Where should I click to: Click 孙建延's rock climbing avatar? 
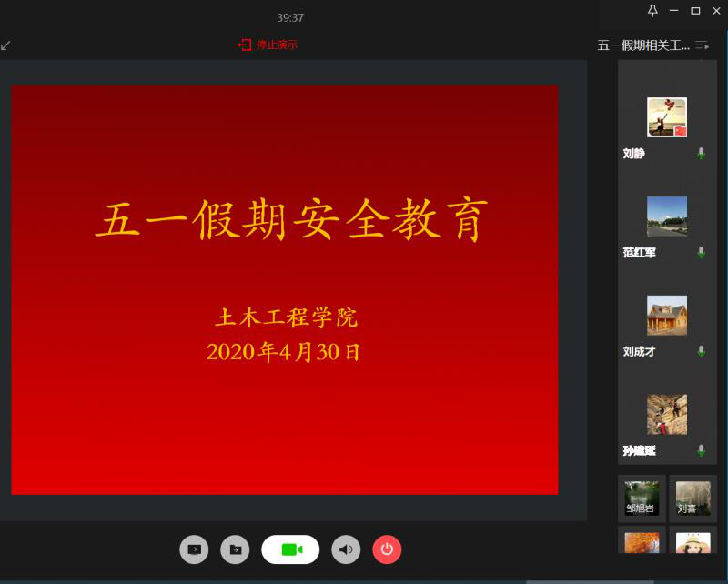(x=667, y=415)
